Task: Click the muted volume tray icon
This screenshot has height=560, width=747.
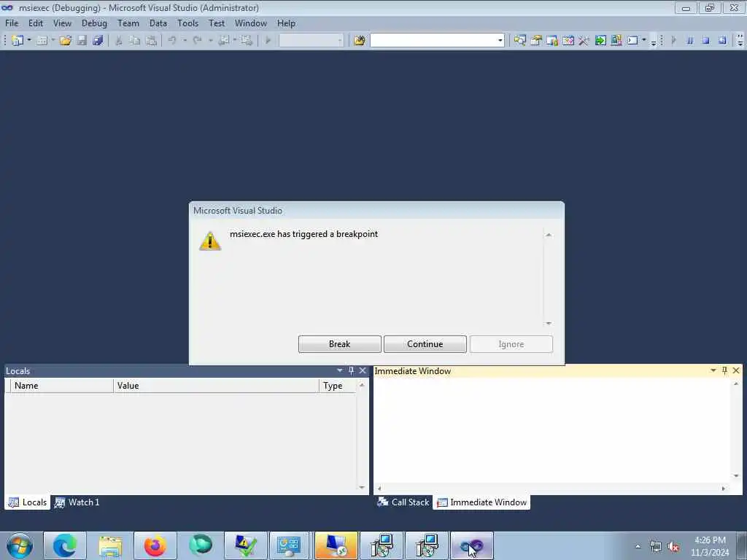Action: (x=673, y=547)
